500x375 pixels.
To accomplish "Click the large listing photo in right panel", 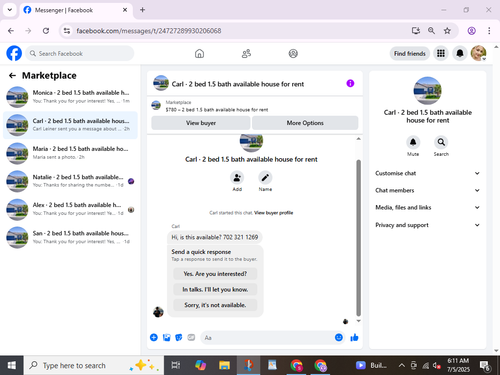I will (x=428, y=91).
